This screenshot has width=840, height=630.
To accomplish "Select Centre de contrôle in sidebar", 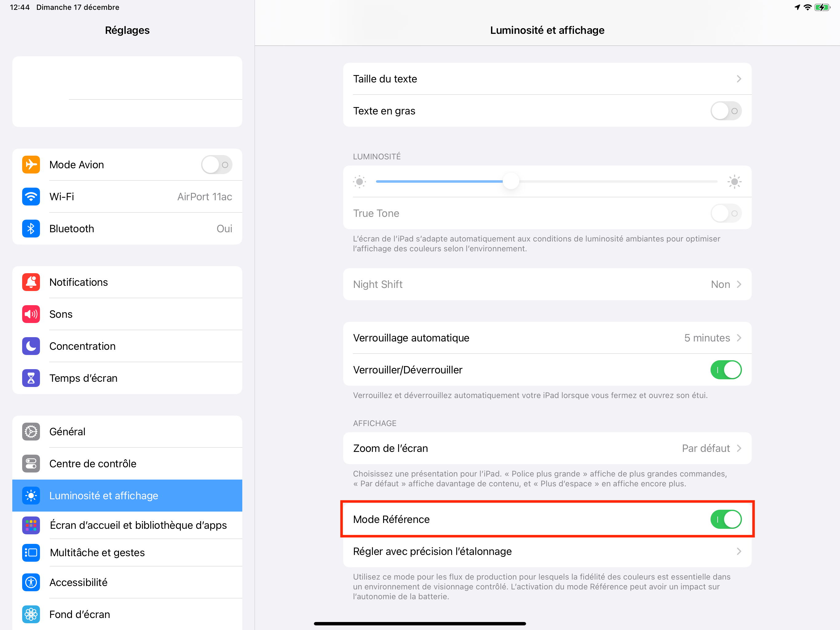I will 127,464.
